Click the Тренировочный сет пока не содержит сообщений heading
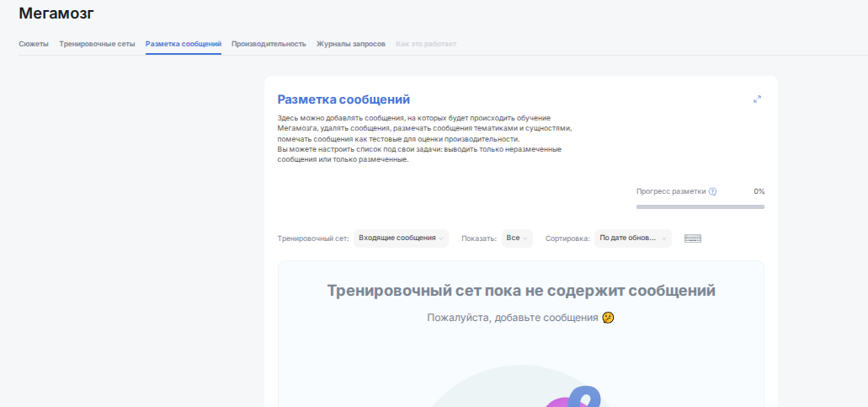 point(521,290)
